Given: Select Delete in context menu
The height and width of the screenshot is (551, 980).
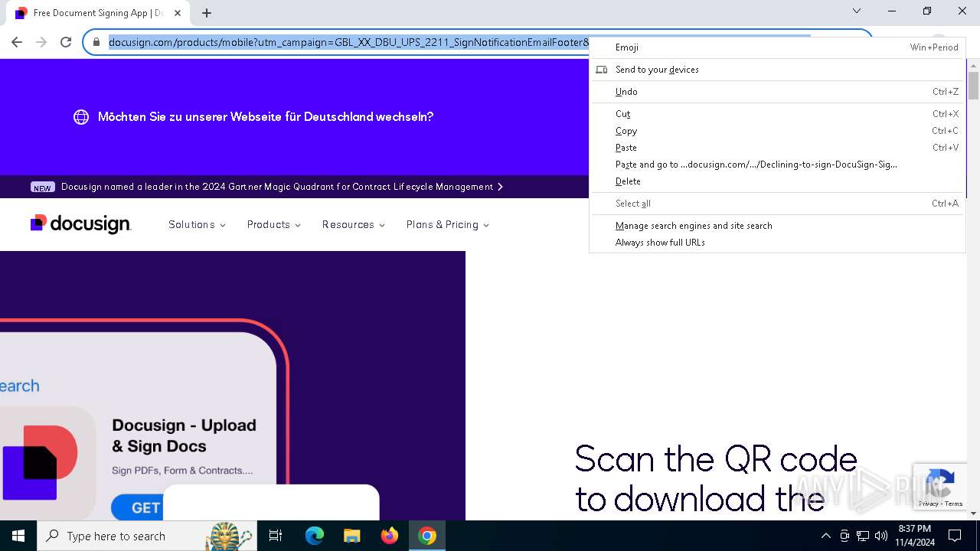Looking at the screenshot, I should point(777,181).
